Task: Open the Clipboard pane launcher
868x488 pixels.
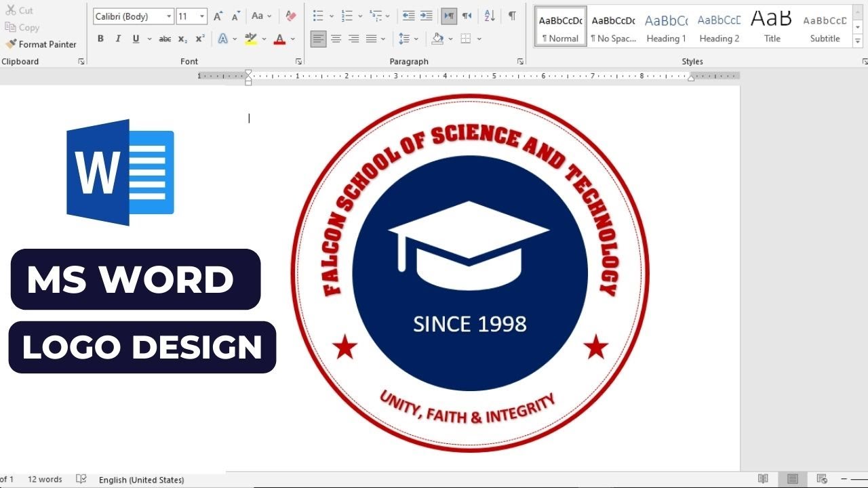Action: [x=81, y=62]
